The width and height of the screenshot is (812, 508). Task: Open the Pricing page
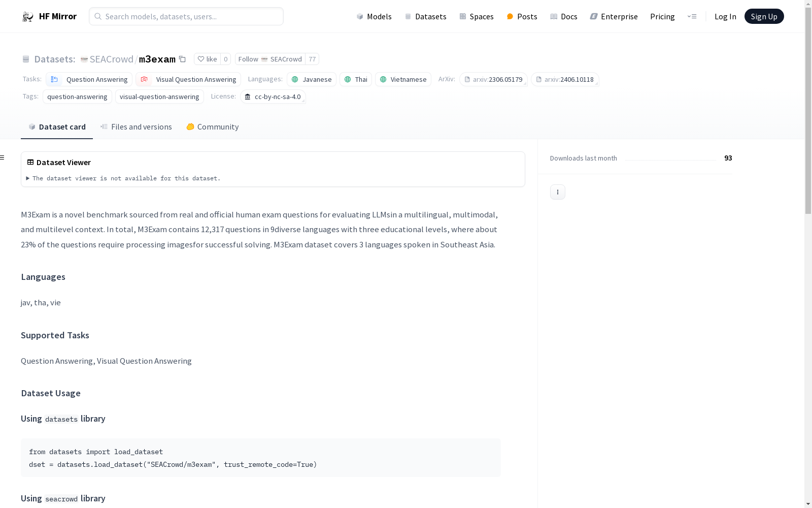[x=662, y=17]
